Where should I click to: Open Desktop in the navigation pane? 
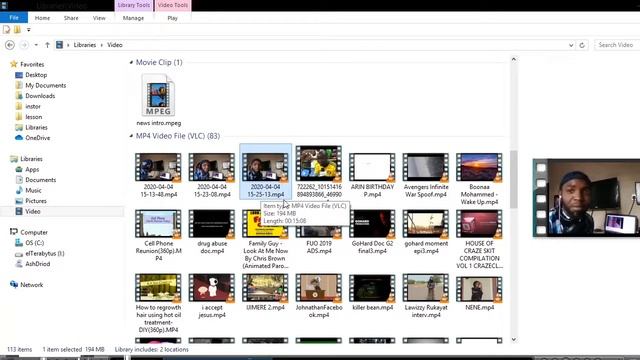(36, 75)
